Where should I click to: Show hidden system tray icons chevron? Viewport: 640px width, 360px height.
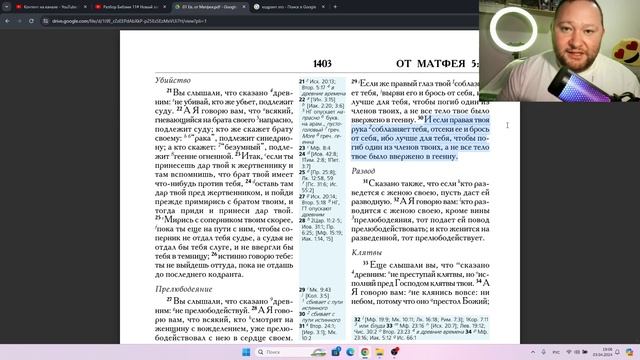click(533, 352)
